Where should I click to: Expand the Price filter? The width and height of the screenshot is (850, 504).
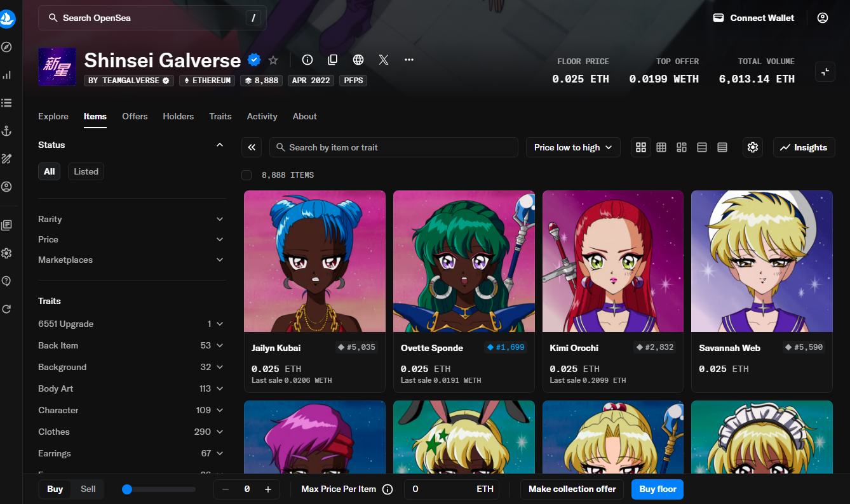[132, 239]
